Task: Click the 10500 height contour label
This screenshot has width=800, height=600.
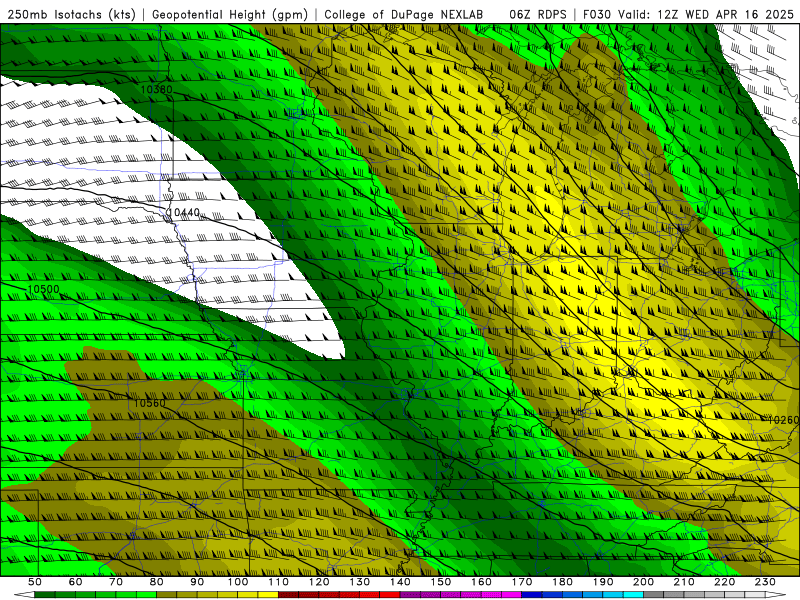Action: coord(43,289)
